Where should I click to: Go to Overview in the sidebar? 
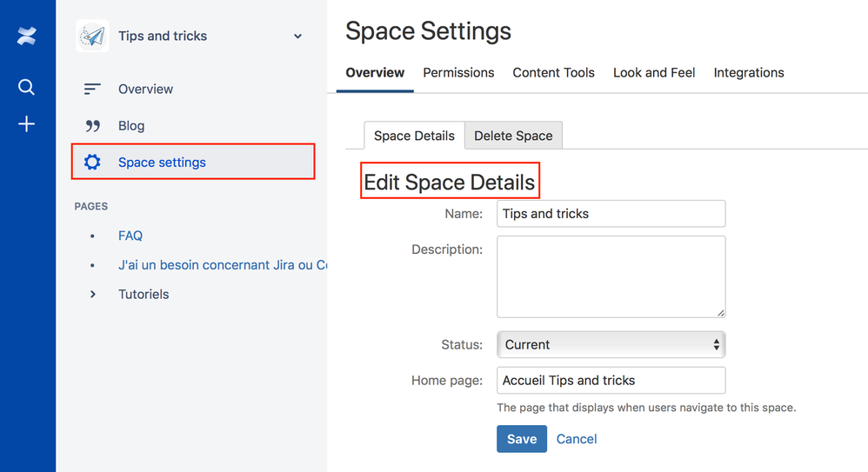tap(145, 89)
